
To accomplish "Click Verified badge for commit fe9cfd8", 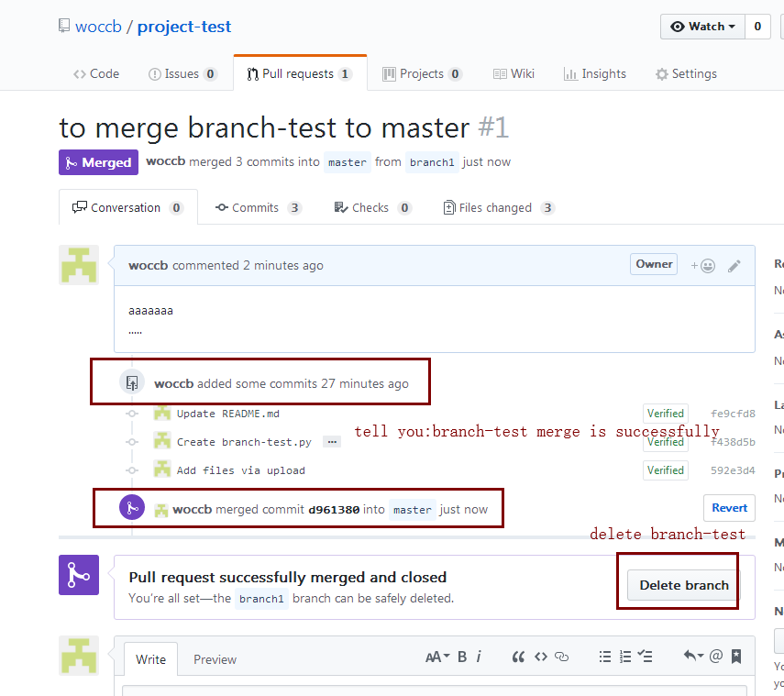I will coord(665,414).
